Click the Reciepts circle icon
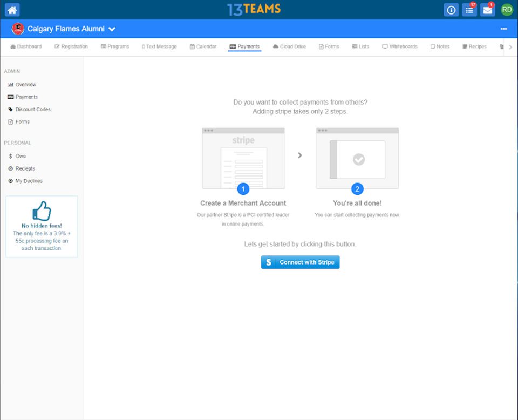This screenshot has width=518, height=420. coord(11,168)
